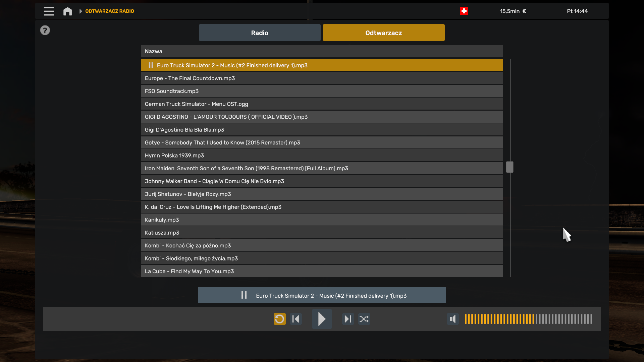
Task: Go to the home screen icon
Action: (67, 11)
